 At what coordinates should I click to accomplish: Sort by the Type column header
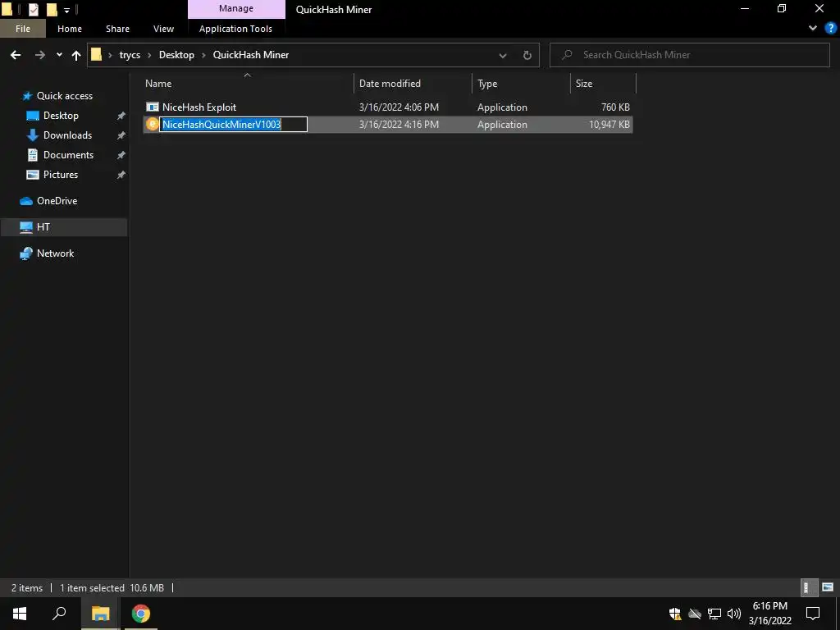(x=487, y=84)
